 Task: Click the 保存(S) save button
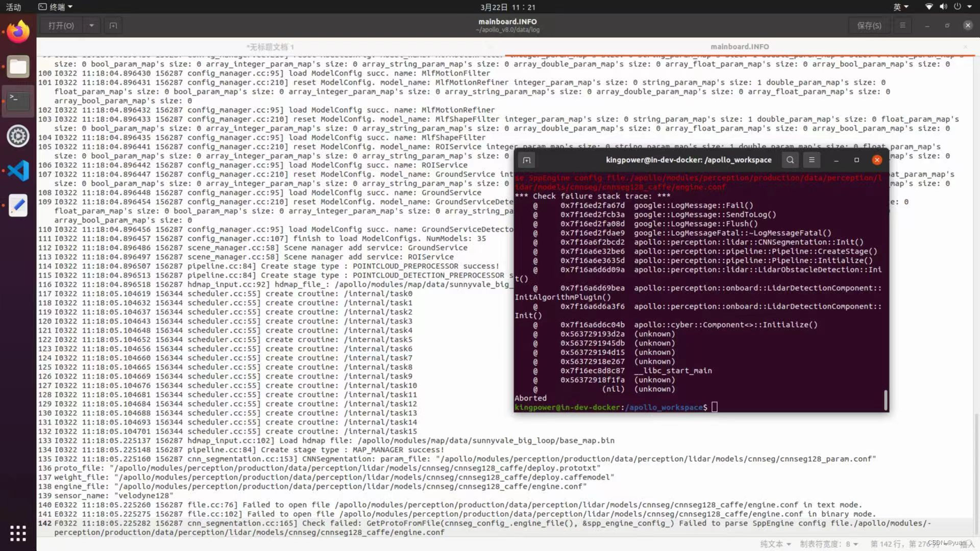point(869,26)
